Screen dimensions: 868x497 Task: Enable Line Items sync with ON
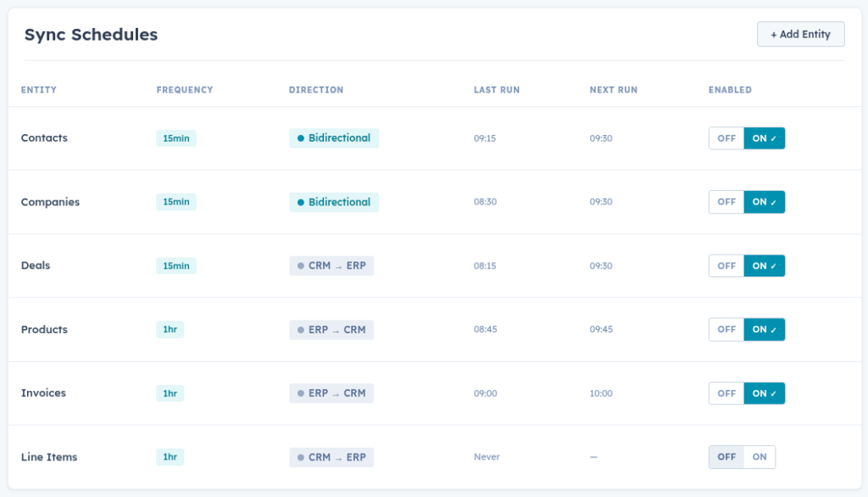[759, 457]
